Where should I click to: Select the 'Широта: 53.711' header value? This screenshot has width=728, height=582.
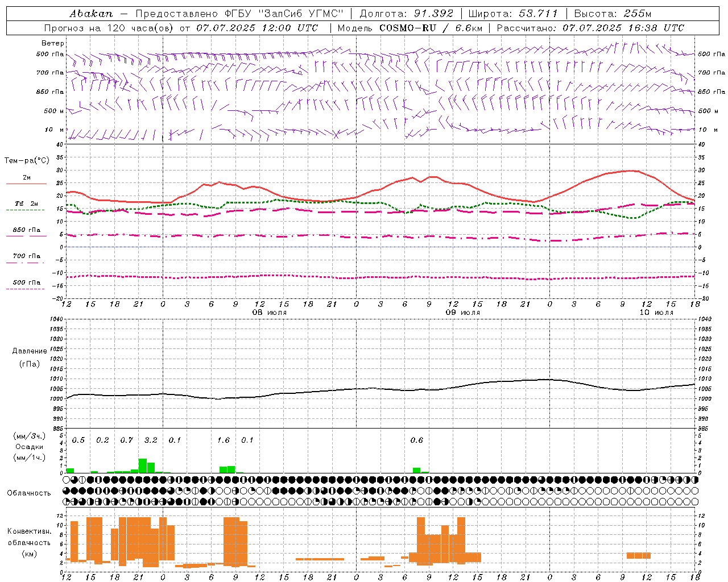[513, 13]
